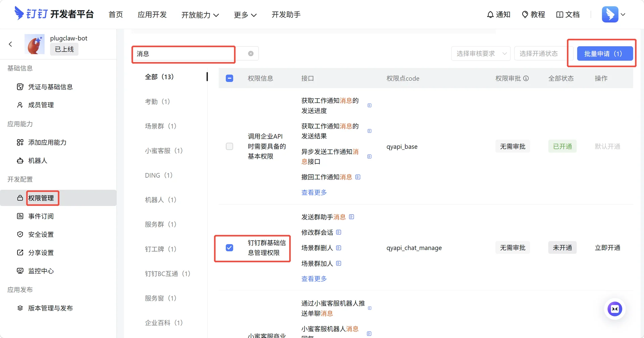644x338 pixels.
Task: Click the tutorial lightbulb icon
Action: (x=525, y=15)
